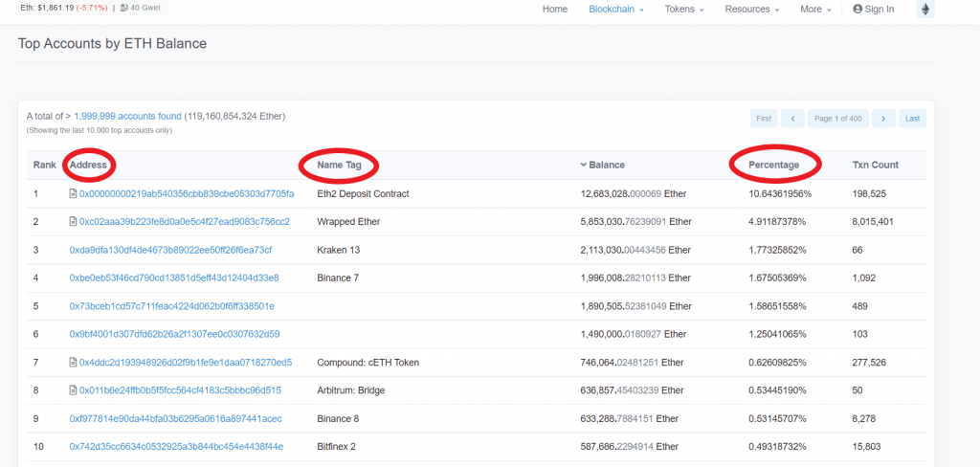Screen dimensions: 980x467
Task: Click contract file icon on Wrapped Ether row
Action: pyautogui.click(x=74, y=222)
